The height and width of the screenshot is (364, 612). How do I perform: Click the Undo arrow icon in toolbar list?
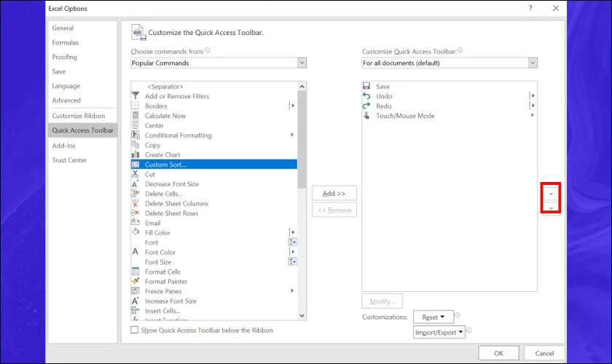(366, 95)
